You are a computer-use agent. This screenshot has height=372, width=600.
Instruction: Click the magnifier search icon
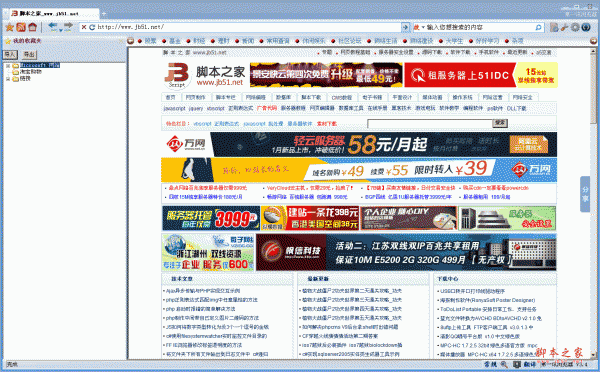click(x=538, y=27)
